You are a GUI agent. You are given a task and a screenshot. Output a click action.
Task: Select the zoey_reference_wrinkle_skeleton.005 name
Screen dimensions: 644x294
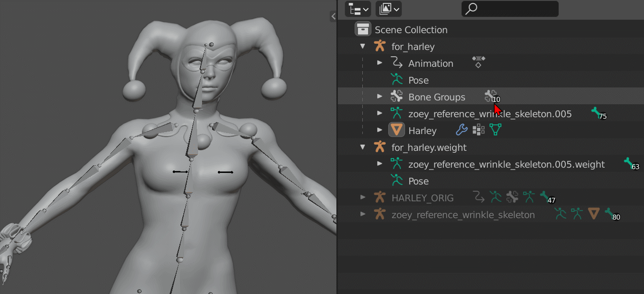coord(490,114)
